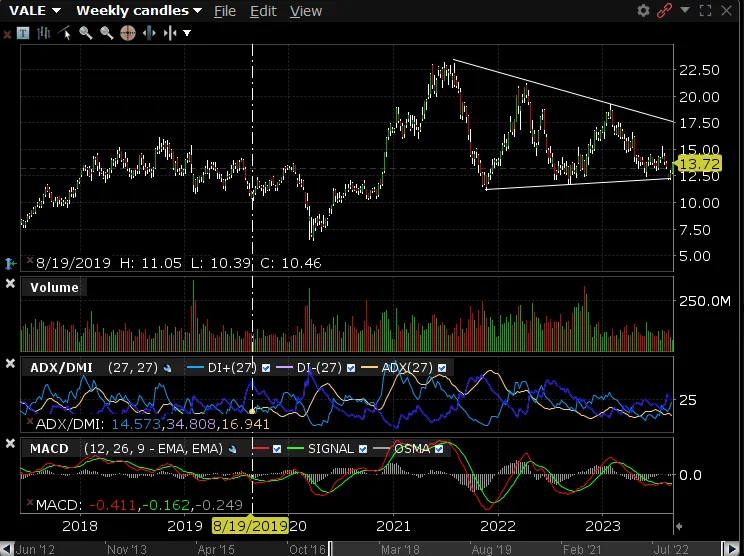Click the 2021 label on time axis

(x=393, y=526)
